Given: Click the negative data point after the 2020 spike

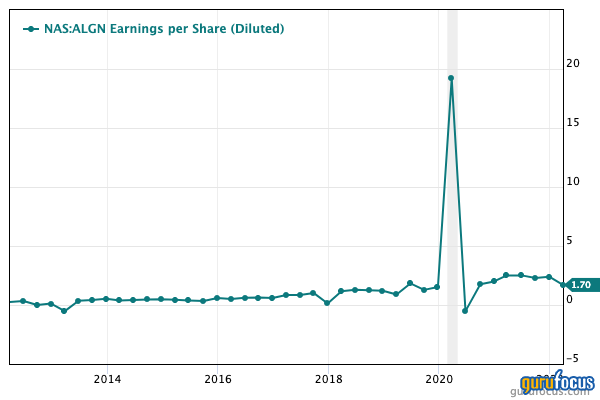Looking at the screenshot, I should click(465, 311).
